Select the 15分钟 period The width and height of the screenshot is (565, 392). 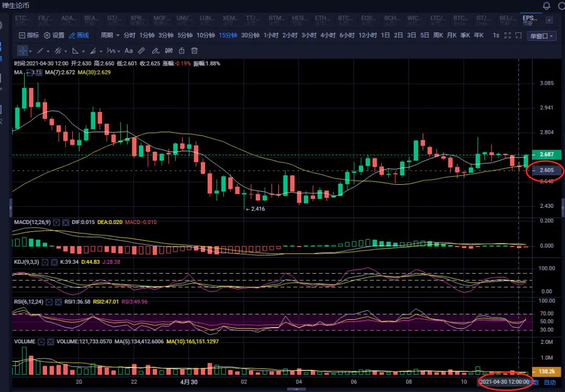(x=228, y=36)
